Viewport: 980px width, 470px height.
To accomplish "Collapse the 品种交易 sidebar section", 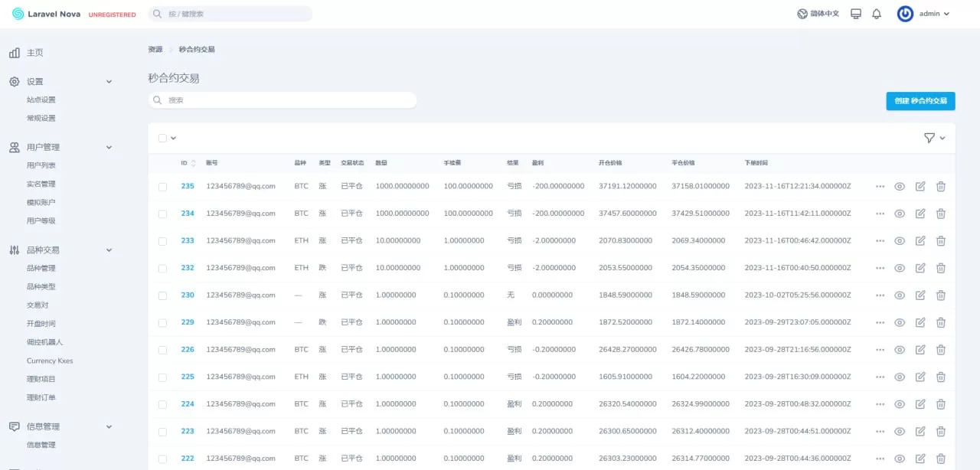I will 109,250.
